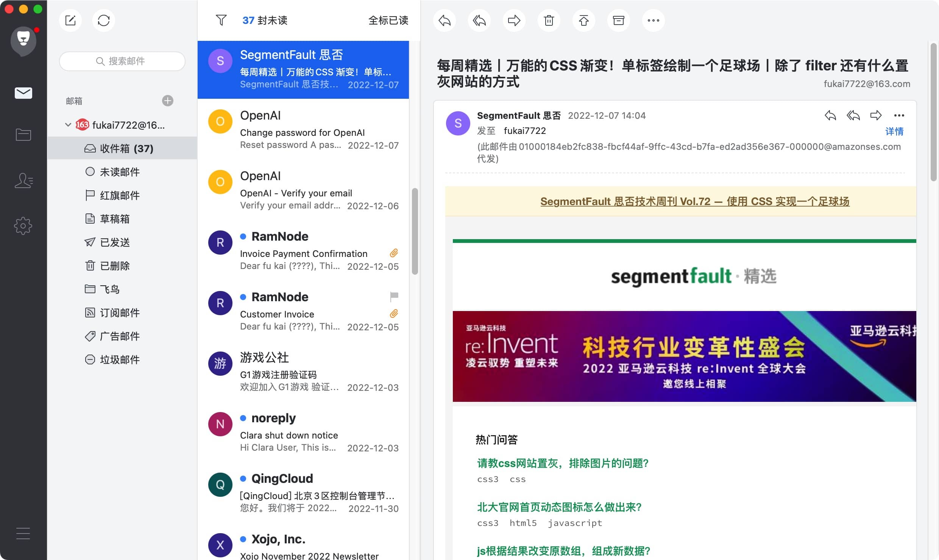Select the 收件箱 (37) folder
The image size is (939, 560).
(x=122, y=148)
